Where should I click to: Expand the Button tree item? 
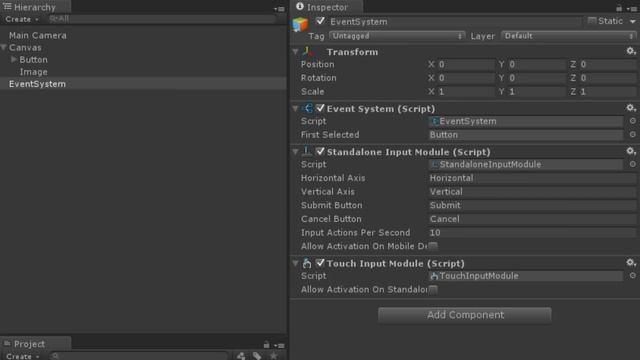[13, 60]
